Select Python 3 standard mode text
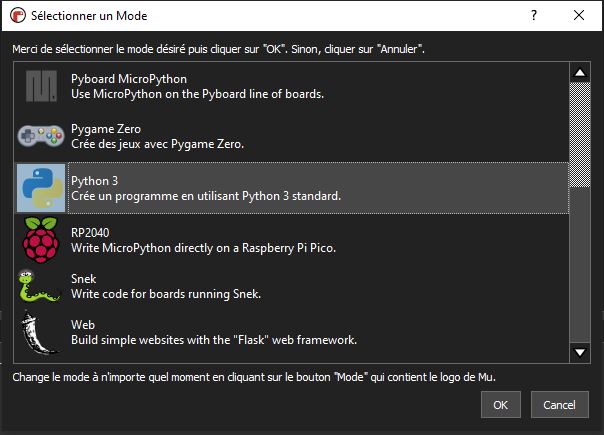The image size is (604, 435). coord(206,196)
